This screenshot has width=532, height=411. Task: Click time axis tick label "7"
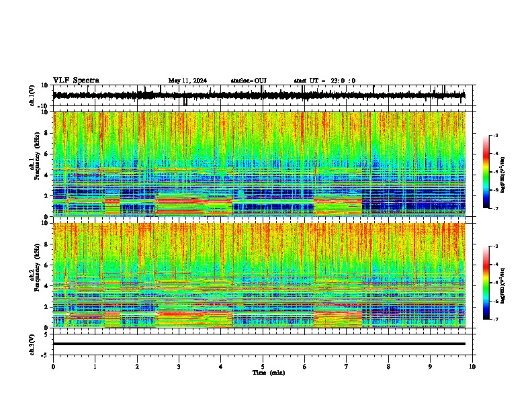[347, 367]
